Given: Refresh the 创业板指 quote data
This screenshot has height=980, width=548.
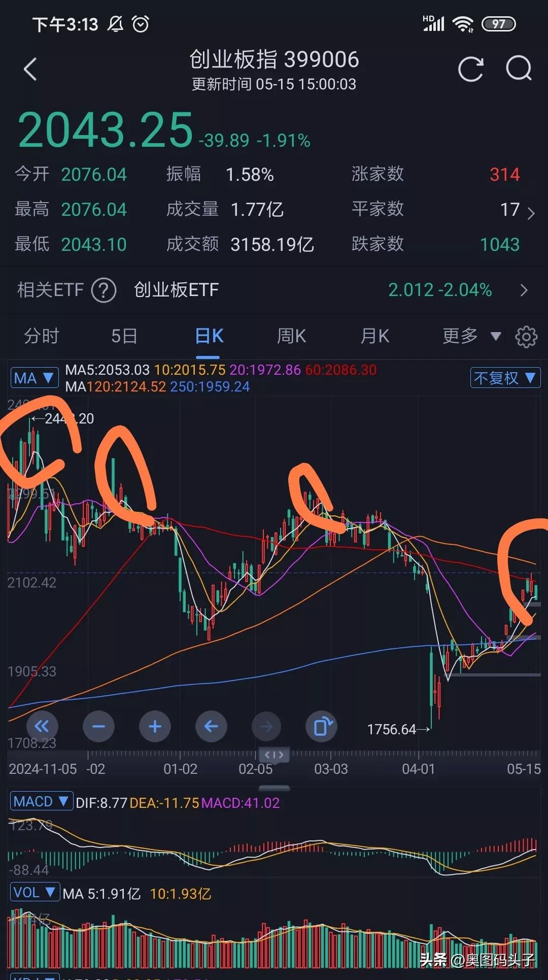Looking at the screenshot, I should 471,69.
